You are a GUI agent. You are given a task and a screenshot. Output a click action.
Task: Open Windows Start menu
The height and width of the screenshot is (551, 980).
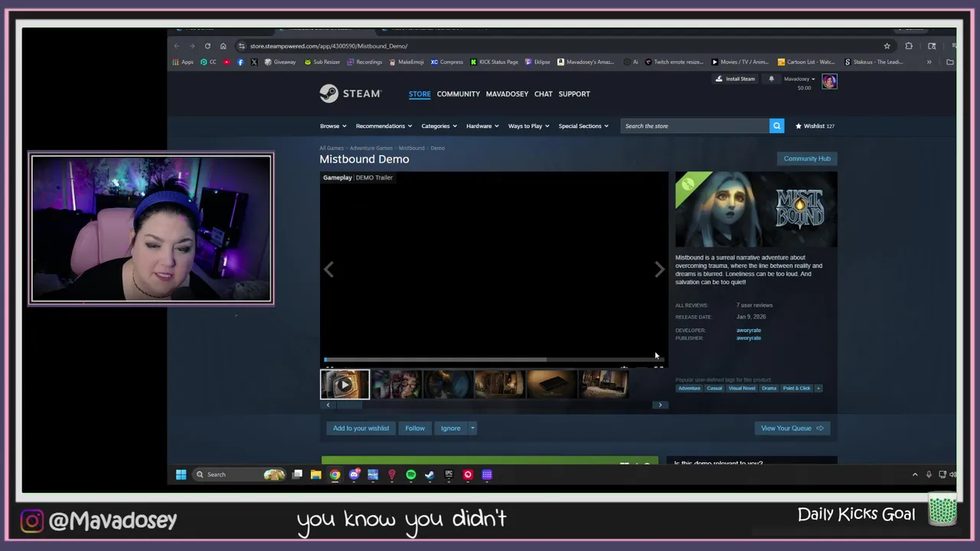click(x=181, y=474)
